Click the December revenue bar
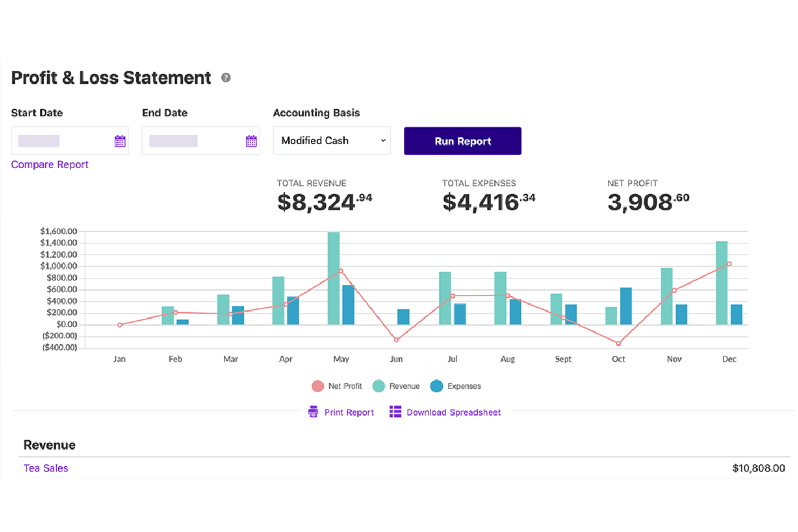The height and width of the screenshot is (532, 798). coord(721,283)
